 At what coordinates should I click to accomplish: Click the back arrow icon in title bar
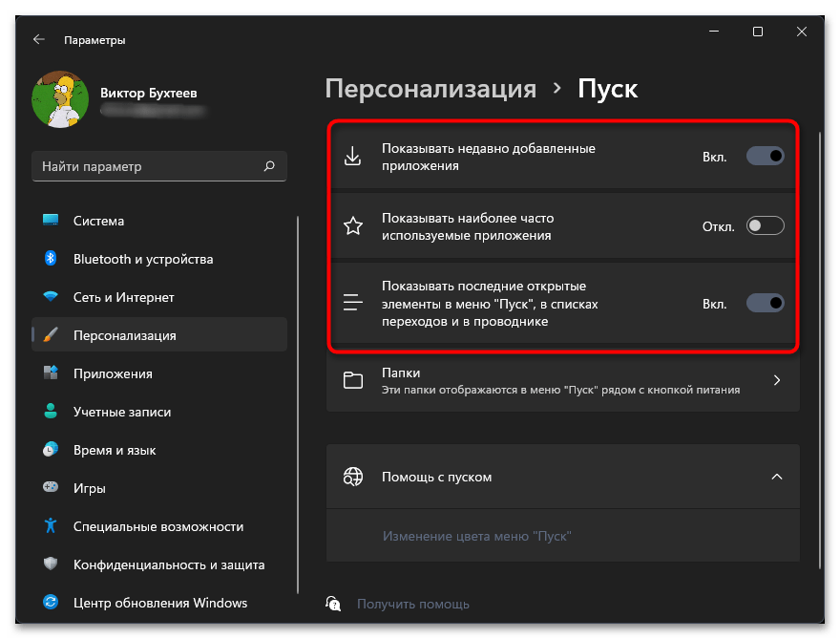[x=38, y=40]
